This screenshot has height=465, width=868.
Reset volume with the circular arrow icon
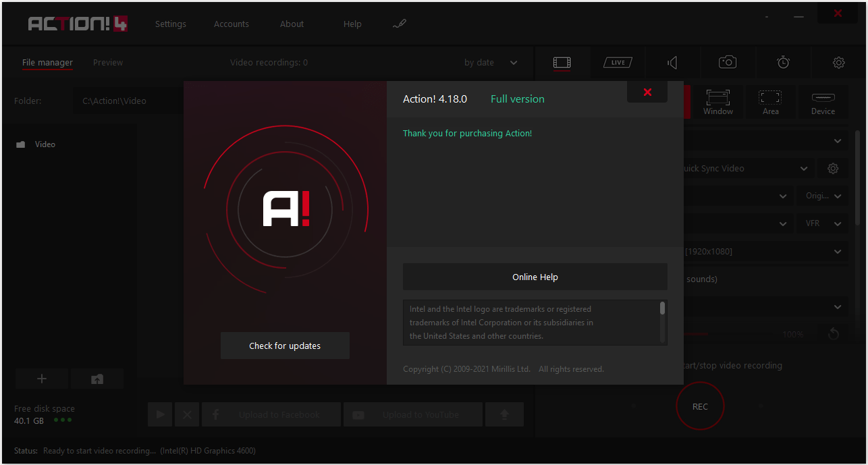pos(834,334)
